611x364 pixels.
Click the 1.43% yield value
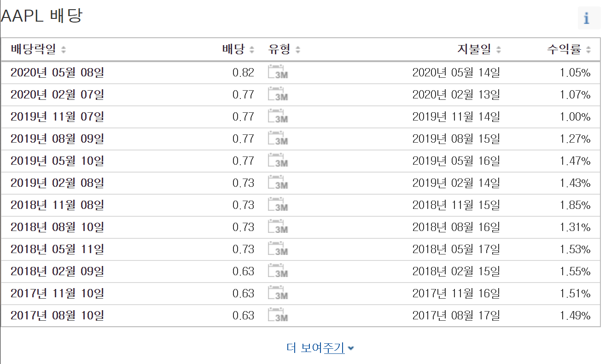point(575,183)
